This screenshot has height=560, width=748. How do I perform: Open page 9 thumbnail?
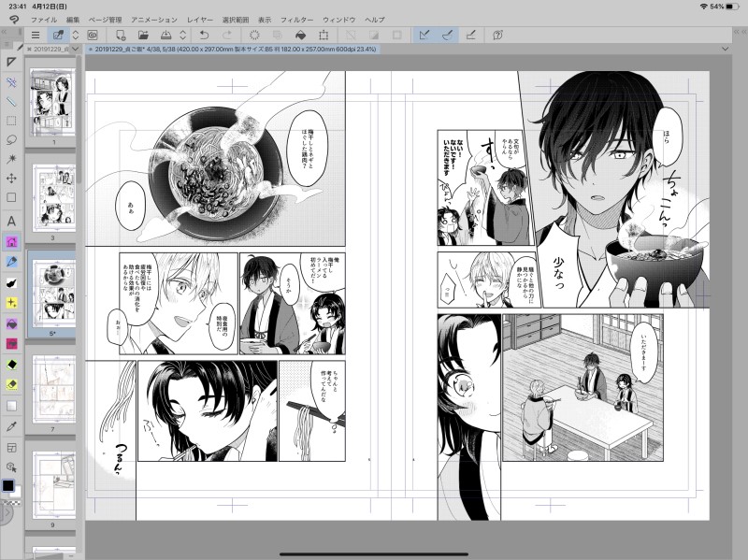(54, 484)
